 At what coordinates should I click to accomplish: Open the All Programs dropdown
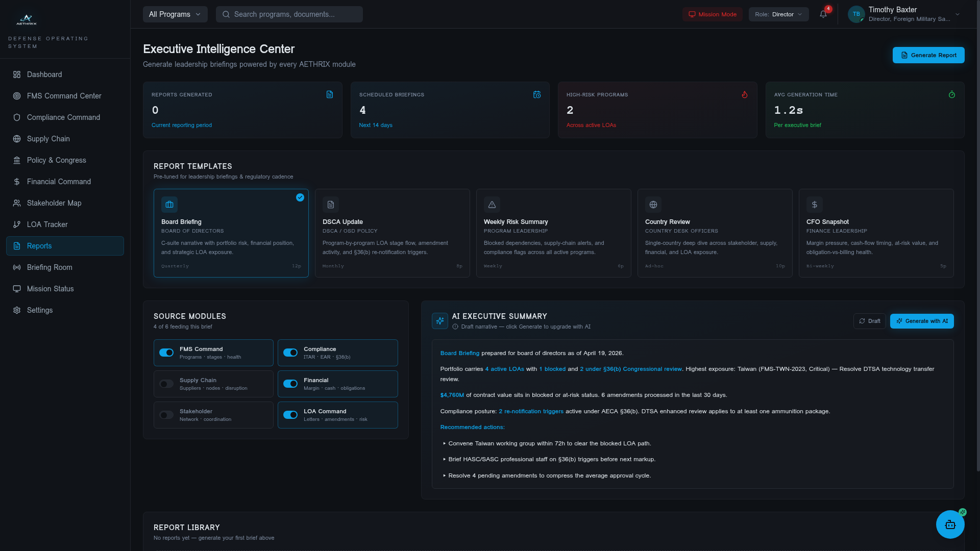[x=175, y=14]
